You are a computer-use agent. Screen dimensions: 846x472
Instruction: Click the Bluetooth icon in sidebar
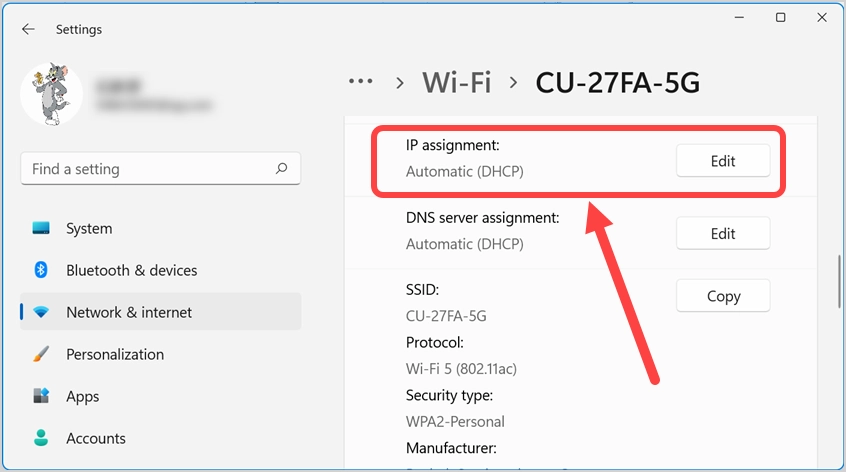[41, 270]
